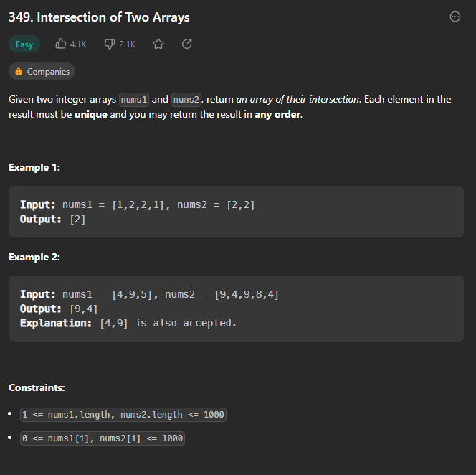Viewport: 476px width, 475px height.
Task: Click the nums2 inline code term
Action: coord(186,100)
